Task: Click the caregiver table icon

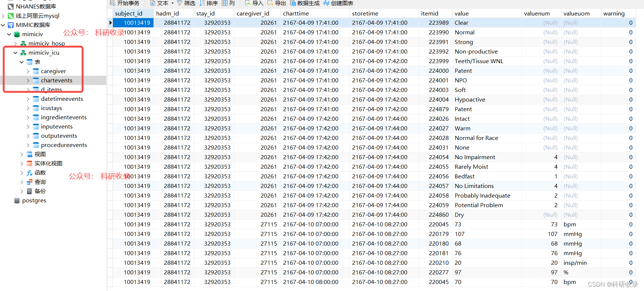Action: tap(36, 71)
